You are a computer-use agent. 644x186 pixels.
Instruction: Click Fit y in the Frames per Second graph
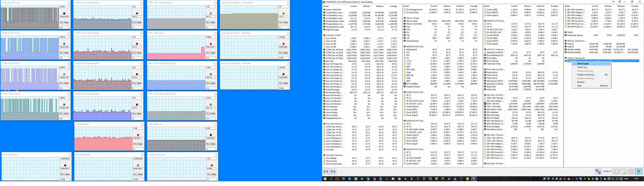(209, 174)
